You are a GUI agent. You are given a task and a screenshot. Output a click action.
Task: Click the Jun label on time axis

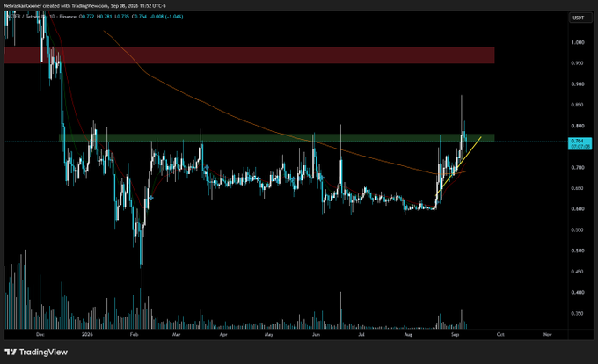316,335
